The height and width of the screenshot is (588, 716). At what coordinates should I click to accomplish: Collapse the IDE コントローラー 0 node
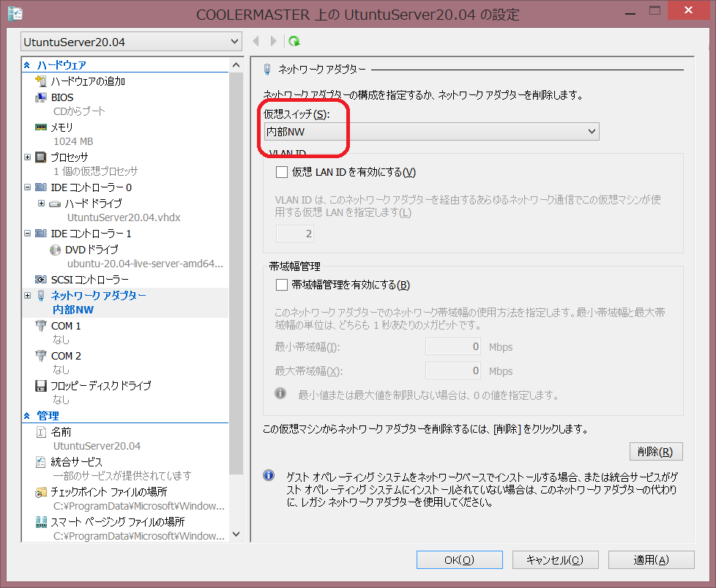[27, 187]
